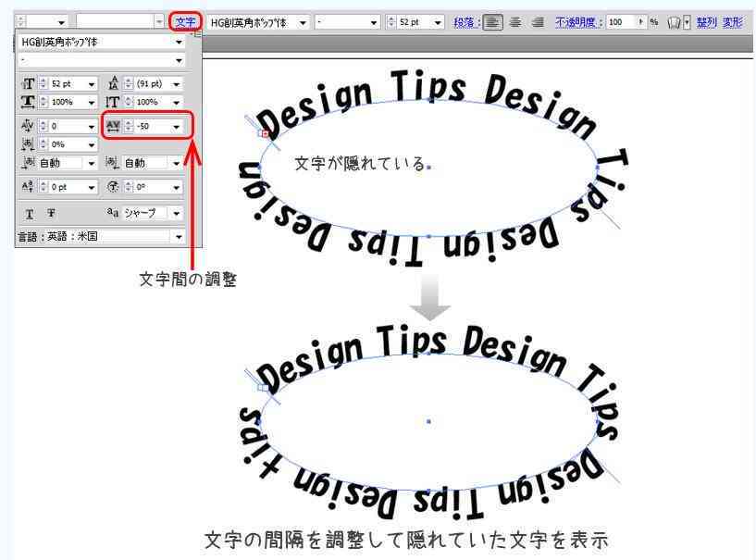Open the font style dropdown in the Character panel
The width and height of the screenshot is (756, 560).
point(179,61)
